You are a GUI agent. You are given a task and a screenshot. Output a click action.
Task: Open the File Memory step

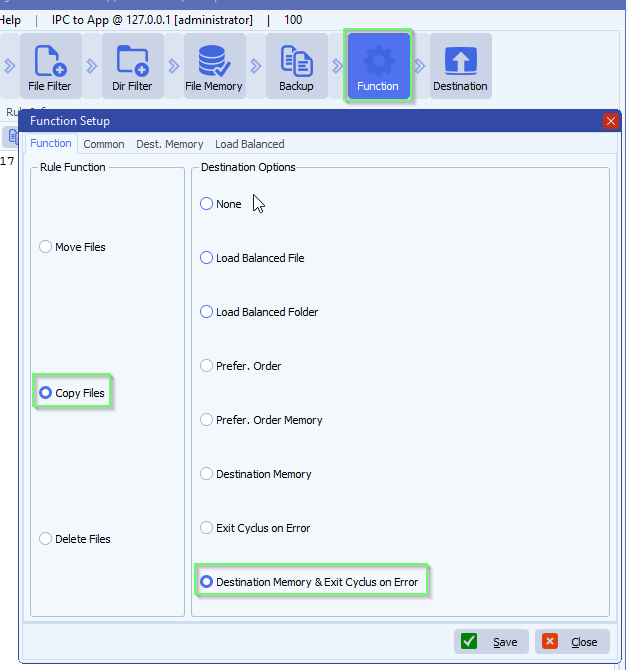coord(214,66)
